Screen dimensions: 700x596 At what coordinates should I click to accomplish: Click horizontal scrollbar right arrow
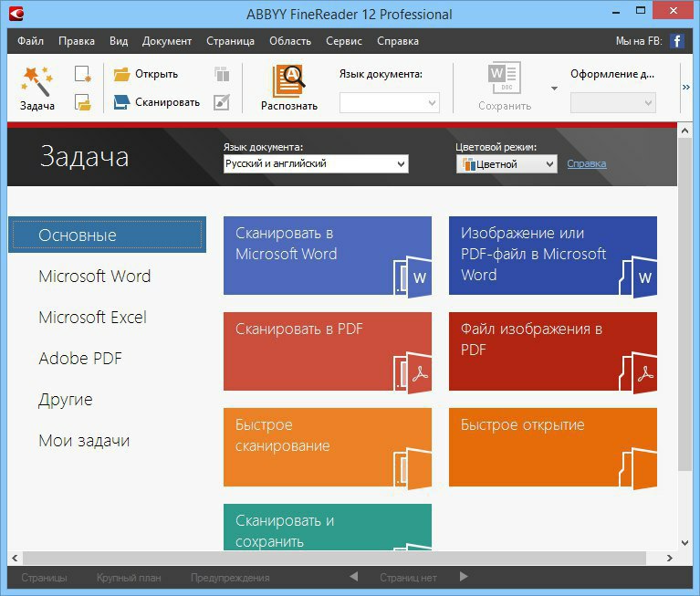tap(669, 558)
